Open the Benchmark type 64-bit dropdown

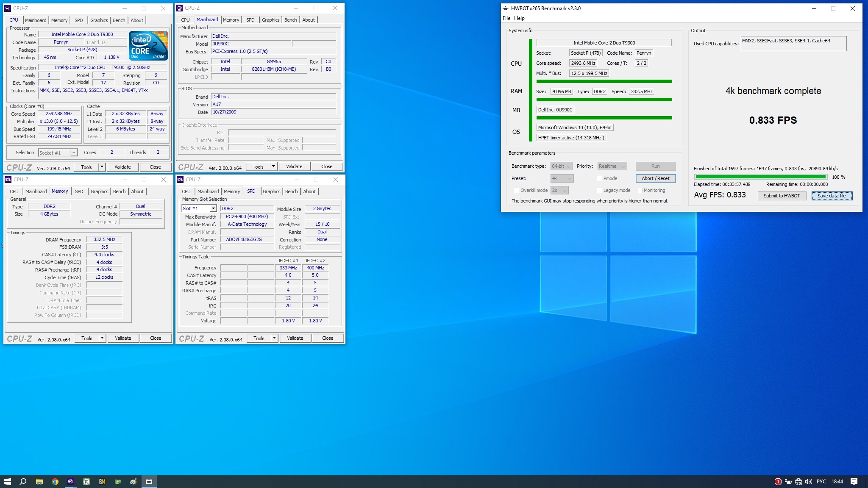[x=562, y=166]
